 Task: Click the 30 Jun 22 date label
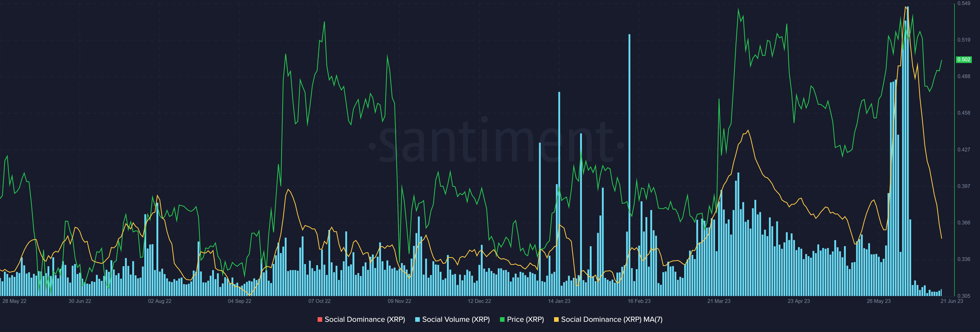point(80,301)
